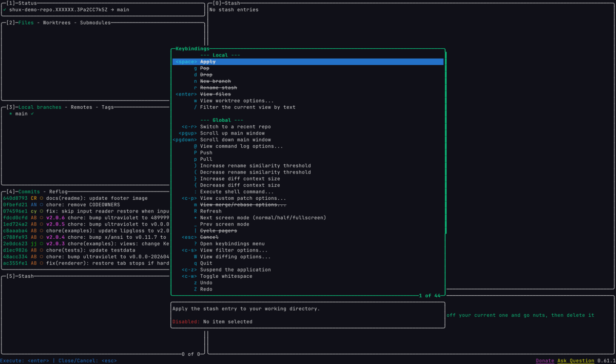Choose the Push keybinding entry
The width and height of the screenshot is (616, 364).
[308, 153]
